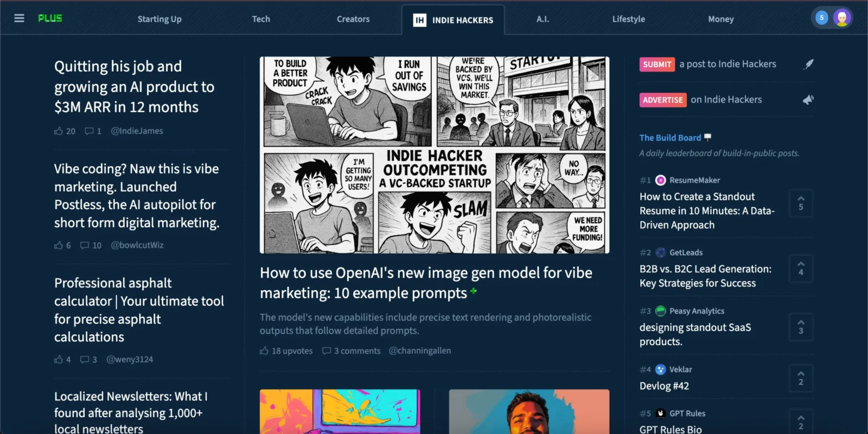The image size is (868, 434).
Task: Open B2B vs. B2C Lead Generation post
Action: pyautogui.click(x=705, y=276)
